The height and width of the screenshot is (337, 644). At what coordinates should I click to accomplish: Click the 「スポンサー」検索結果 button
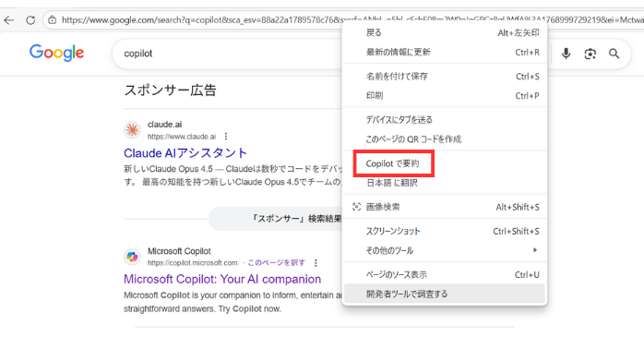(x=276, y=219)
